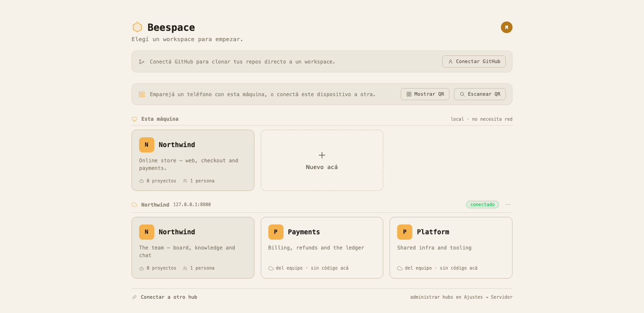The height and width of the screenshot is (313, 644).
Task: Click the monitor icon beside Esta máquina
Action: tap(134, 119)
